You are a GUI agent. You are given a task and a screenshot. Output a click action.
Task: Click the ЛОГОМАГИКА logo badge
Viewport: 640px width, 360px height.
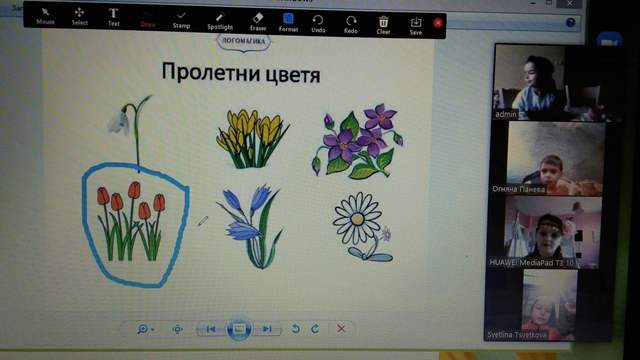click(x=244, y=42)
